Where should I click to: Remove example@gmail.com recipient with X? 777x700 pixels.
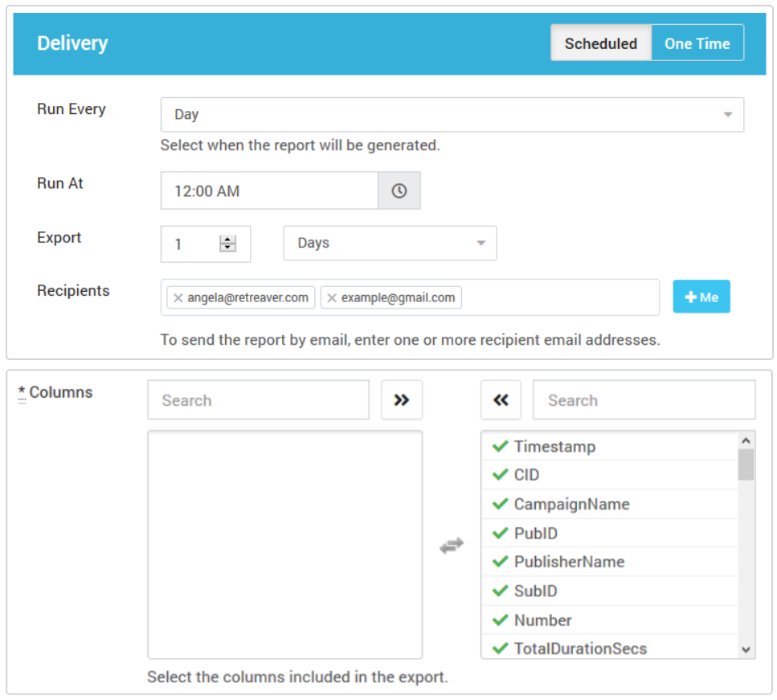click(332, 298)
